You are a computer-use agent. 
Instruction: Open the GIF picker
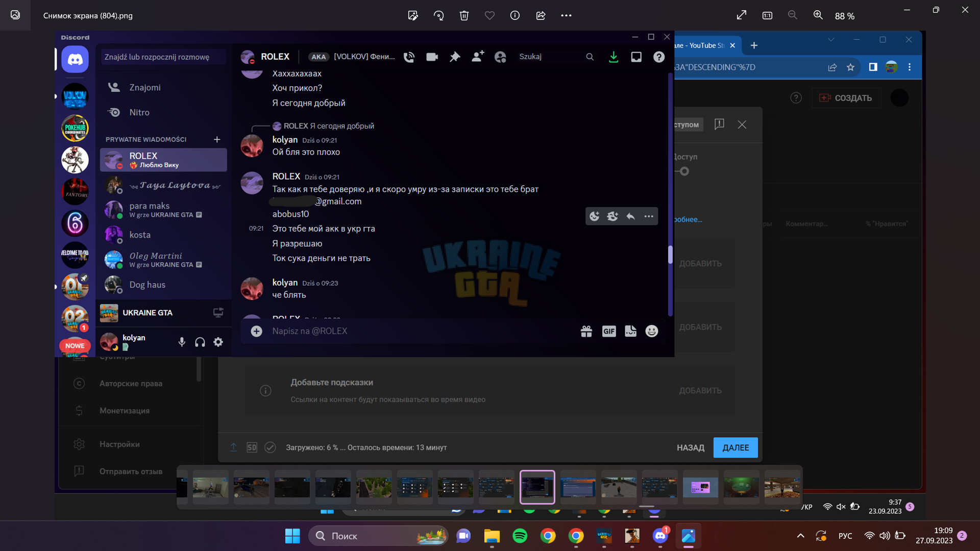pos(609,332)
